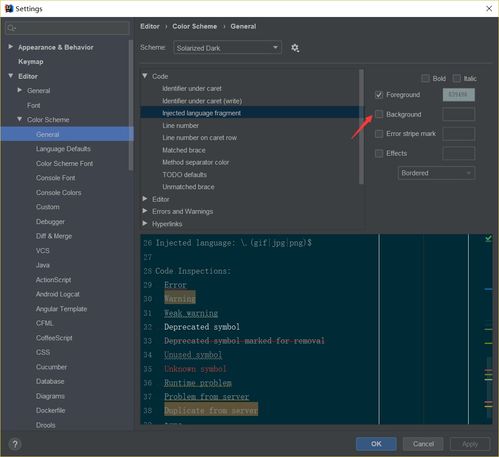499x457 pixels.
Task: Click the Color Scheme breadcrumb
Action: tap(194, 26)
